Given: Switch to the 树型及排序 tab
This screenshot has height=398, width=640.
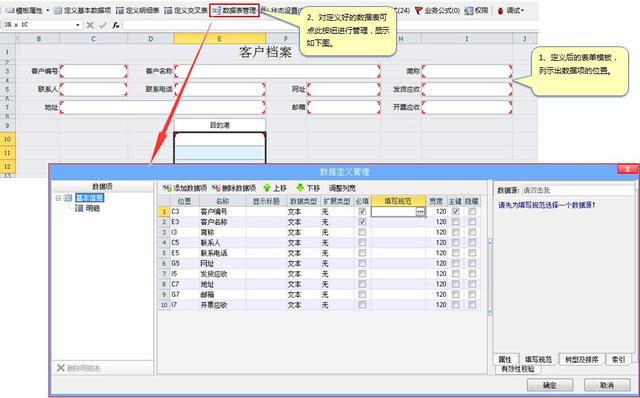Looking at the screenshot, I should coord(582,359).
